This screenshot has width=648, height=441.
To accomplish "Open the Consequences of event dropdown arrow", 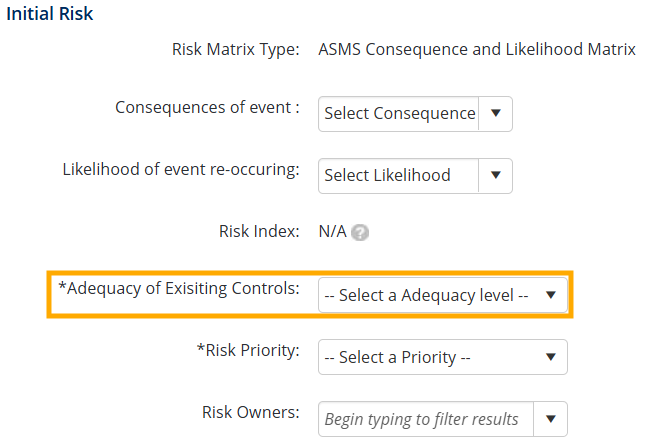I will tap(495, 113).
